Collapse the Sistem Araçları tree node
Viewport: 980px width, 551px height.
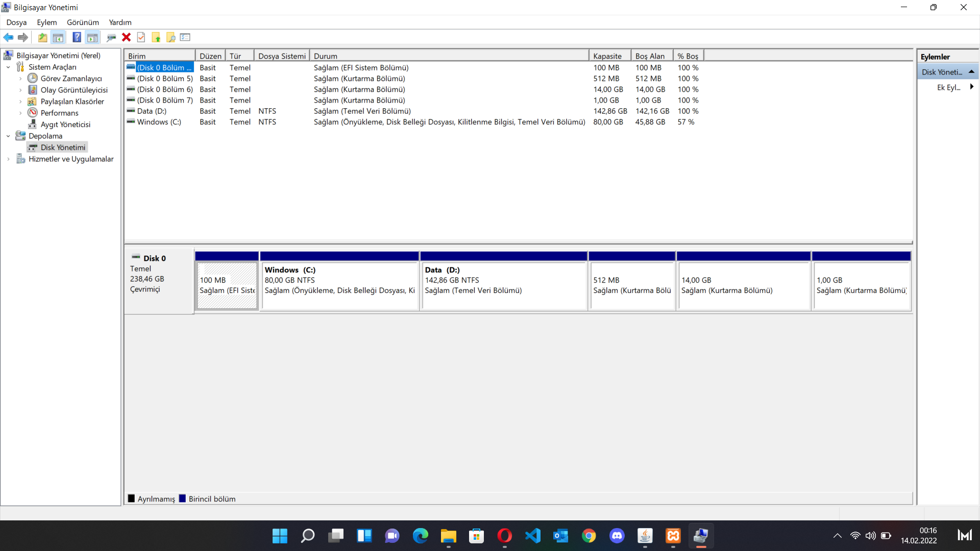tap(8, 67)
